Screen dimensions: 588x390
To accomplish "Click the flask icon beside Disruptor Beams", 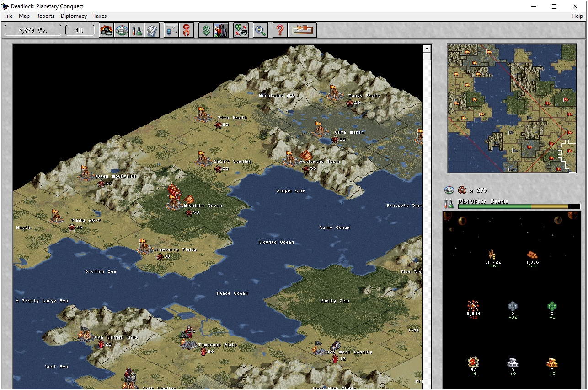I will pyautogui.click(x=449, y=204).
